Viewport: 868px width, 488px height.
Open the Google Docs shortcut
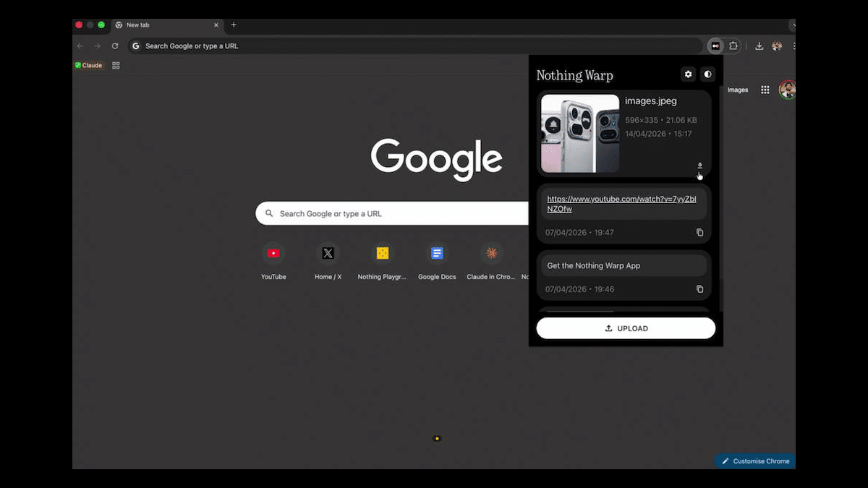coord(437,254)
